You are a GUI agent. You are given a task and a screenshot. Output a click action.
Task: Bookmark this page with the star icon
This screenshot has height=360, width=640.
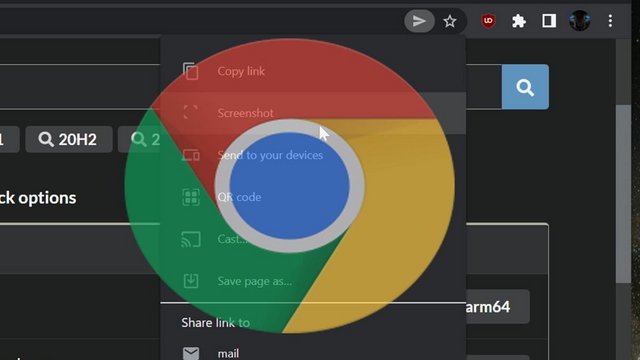pyautogui.click(x=450, y=21)
